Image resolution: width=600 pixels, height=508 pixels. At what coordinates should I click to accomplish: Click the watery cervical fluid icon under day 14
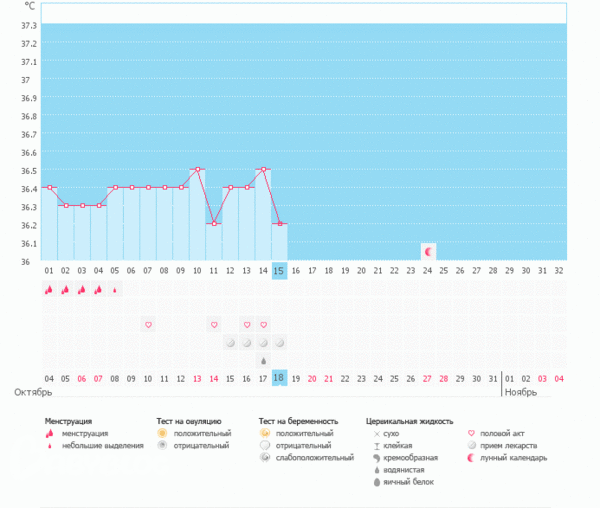click(263, 360)
